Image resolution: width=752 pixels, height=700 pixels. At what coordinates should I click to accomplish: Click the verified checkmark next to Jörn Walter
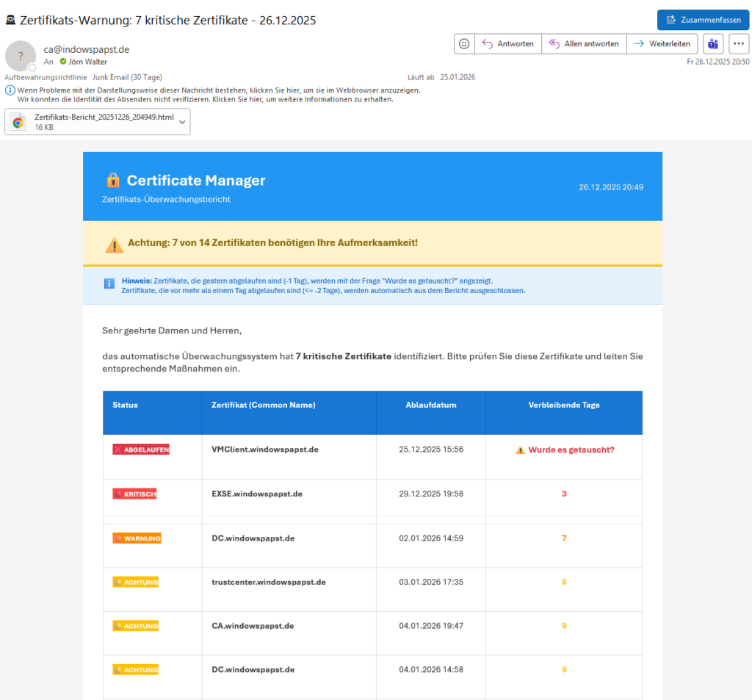62,62
